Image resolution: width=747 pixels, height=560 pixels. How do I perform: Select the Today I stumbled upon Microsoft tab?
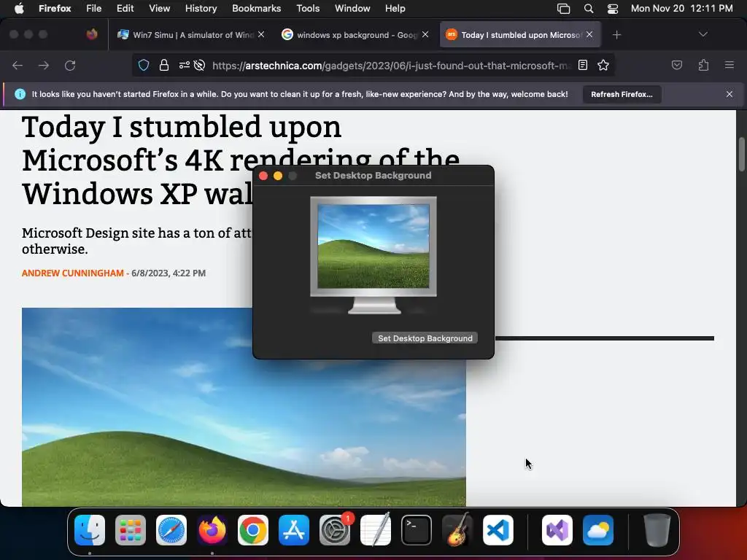click(520, 35)
